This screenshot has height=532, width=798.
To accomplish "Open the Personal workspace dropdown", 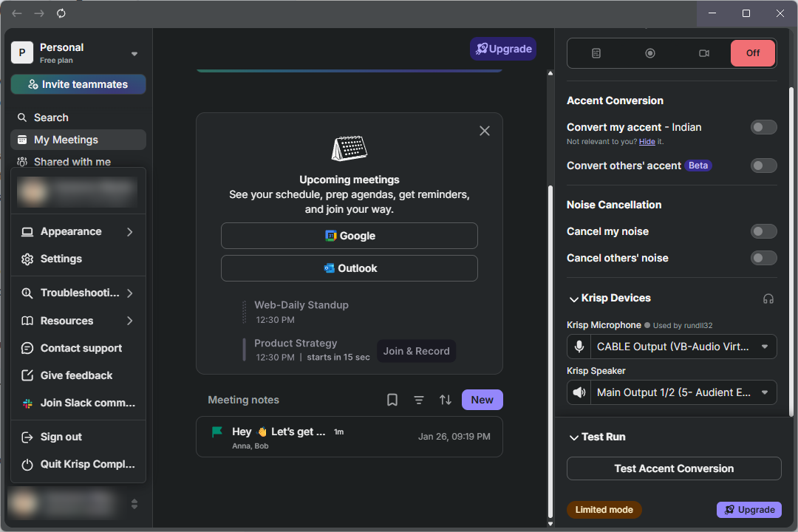I will pos(134,53).
